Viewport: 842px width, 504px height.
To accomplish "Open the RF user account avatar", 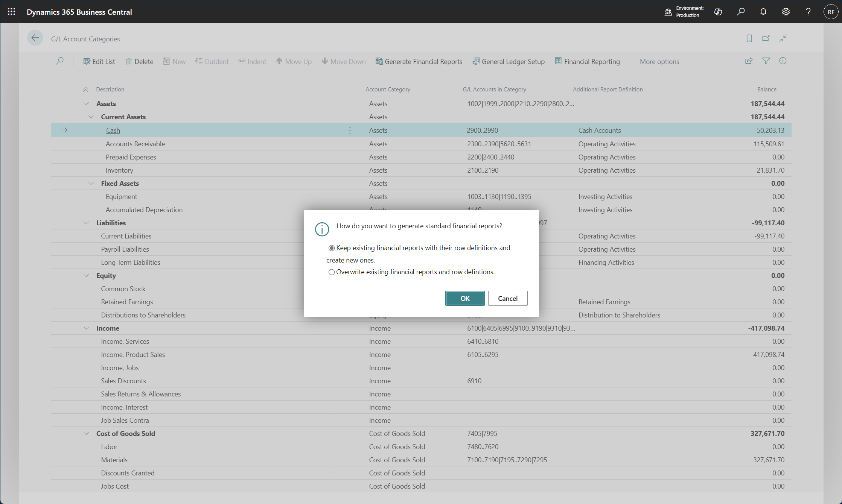I will tap(831, 12).
